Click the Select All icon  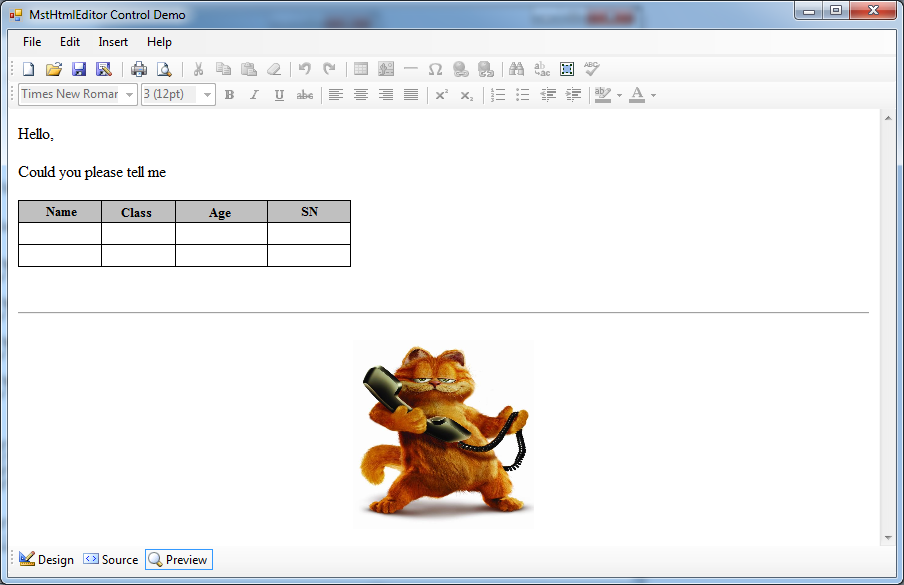[567, 69]
